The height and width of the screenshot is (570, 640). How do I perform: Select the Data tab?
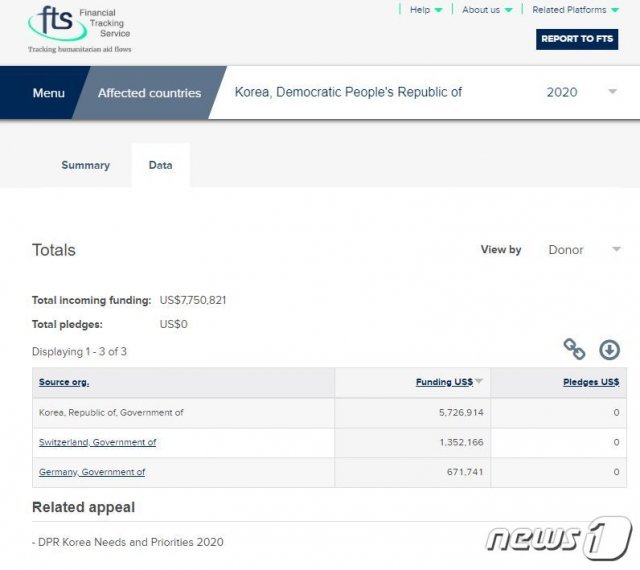[160, 165]
